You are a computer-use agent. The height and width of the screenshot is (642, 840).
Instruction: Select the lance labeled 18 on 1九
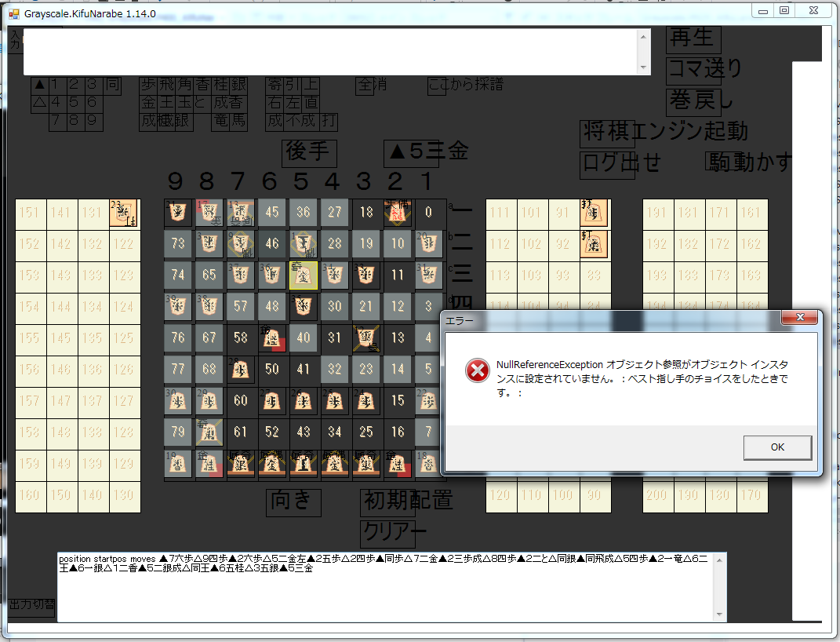click(428, 464)
